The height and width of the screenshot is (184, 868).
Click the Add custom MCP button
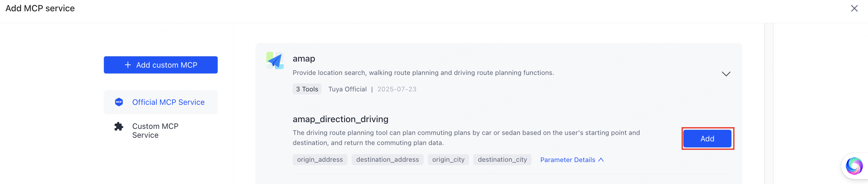click(x=161, y=65)
